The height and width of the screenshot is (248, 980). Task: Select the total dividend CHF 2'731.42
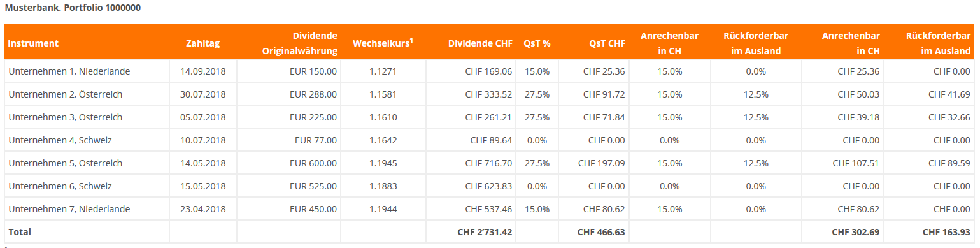tap(485, 232)
